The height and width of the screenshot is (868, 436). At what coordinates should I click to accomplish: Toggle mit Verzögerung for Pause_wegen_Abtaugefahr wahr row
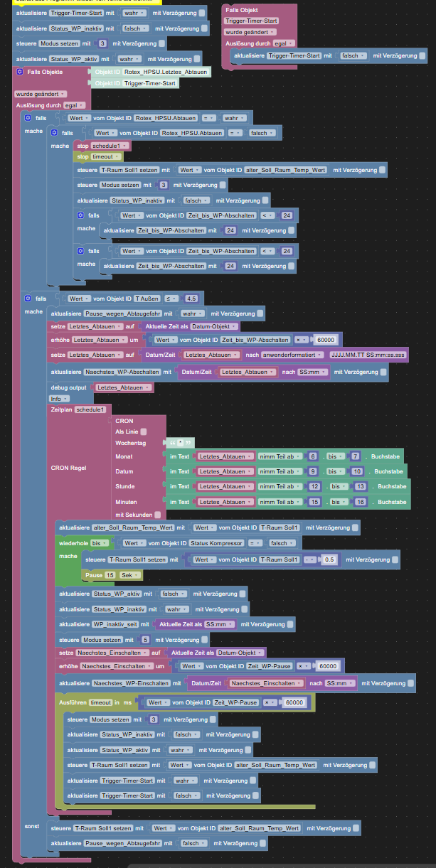[x=261, y=313]
